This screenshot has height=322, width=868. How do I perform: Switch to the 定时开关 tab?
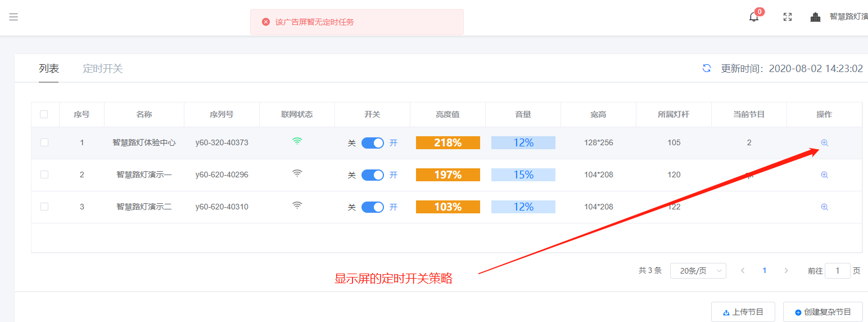103,69
